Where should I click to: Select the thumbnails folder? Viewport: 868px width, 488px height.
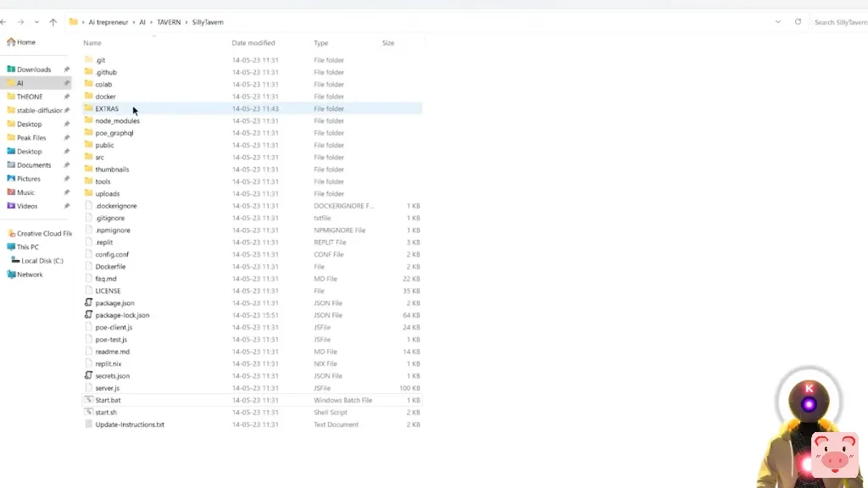pyautogui.click(x=112, y=169)
